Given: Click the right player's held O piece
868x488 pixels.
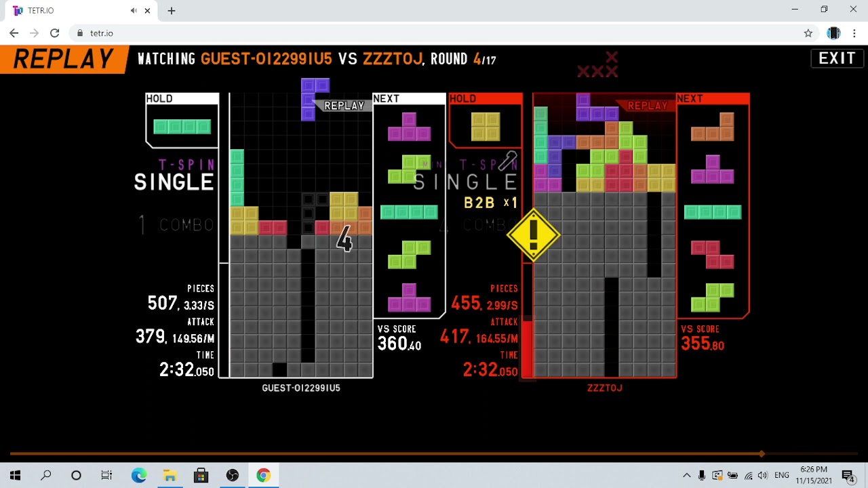Looking at the screenshot, I should coord(486,127).
